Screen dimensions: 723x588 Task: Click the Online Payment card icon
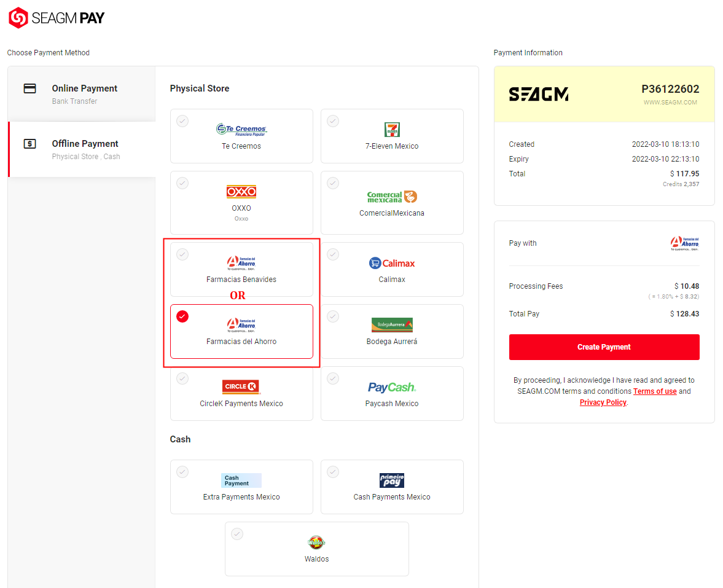click(x=30, y=88)
